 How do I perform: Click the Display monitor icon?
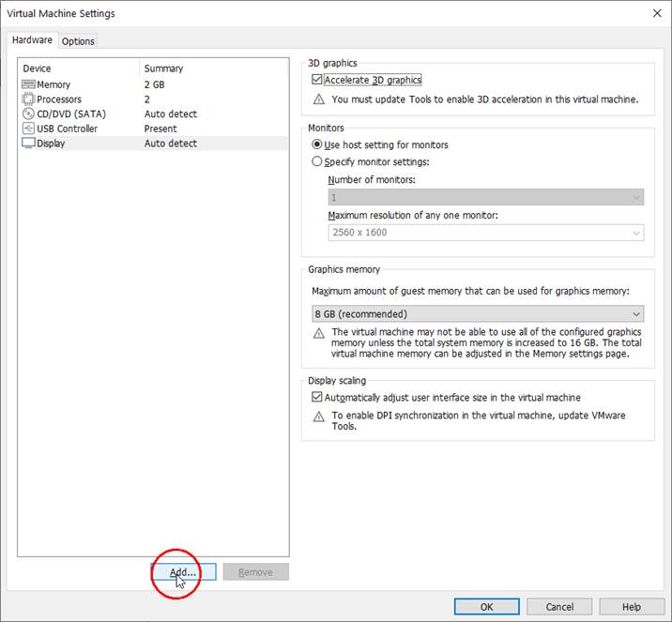click(28, 144)
